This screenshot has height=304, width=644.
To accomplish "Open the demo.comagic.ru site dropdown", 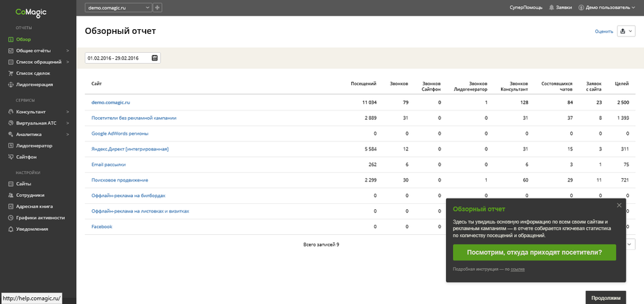I will click(x=118, y=7).
